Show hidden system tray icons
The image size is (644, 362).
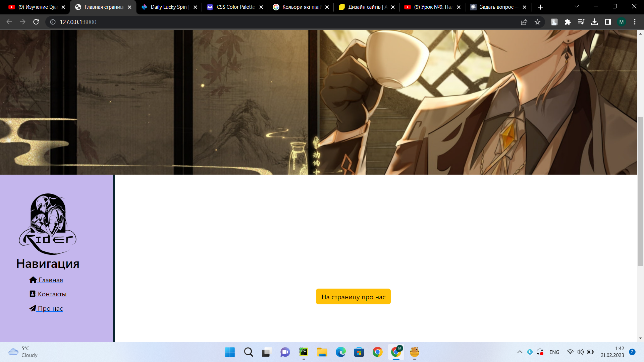click(x=520, y=352)
